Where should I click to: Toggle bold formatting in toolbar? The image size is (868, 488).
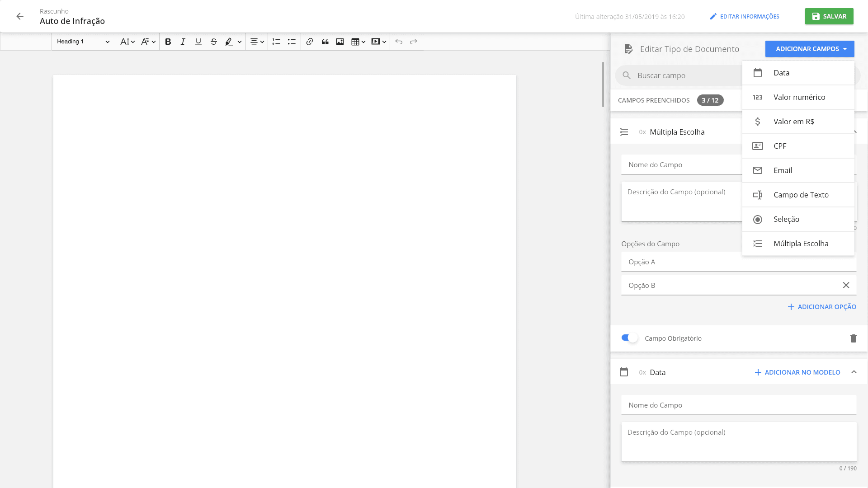coord(168,42)
